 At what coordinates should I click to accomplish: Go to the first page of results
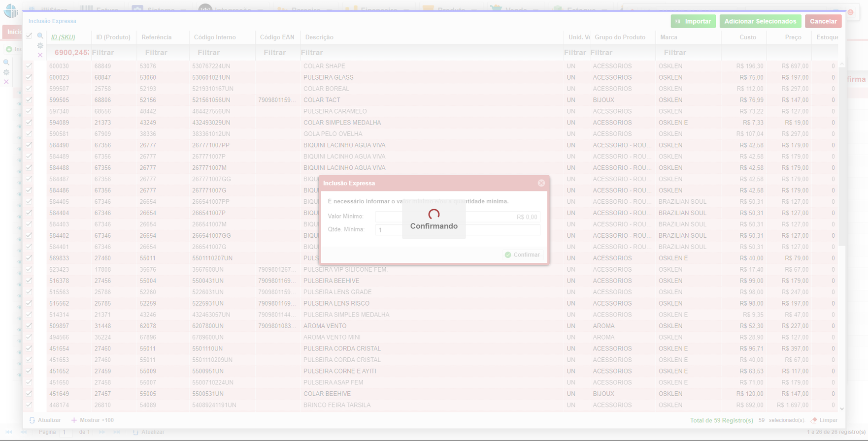click(9, 432)
